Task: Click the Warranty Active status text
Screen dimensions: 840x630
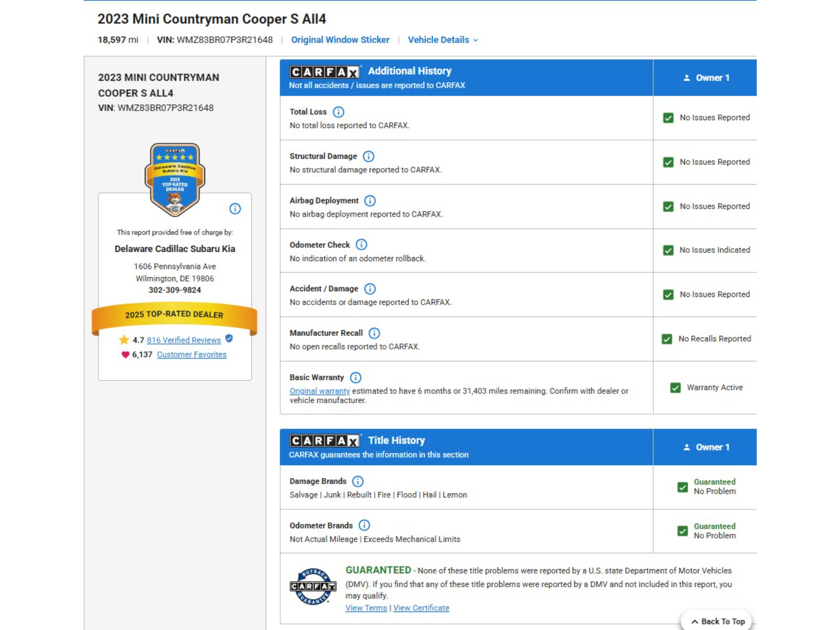Action: click(x=715, y=388)
